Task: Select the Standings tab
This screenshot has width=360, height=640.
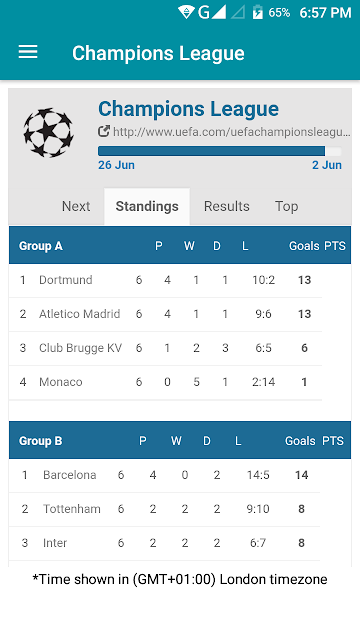Action: pyautogui.click(x=147, y=206)
